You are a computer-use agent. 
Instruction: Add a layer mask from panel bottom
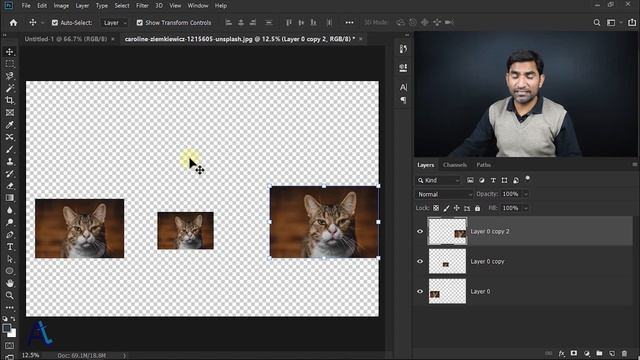tap(574, 353)
